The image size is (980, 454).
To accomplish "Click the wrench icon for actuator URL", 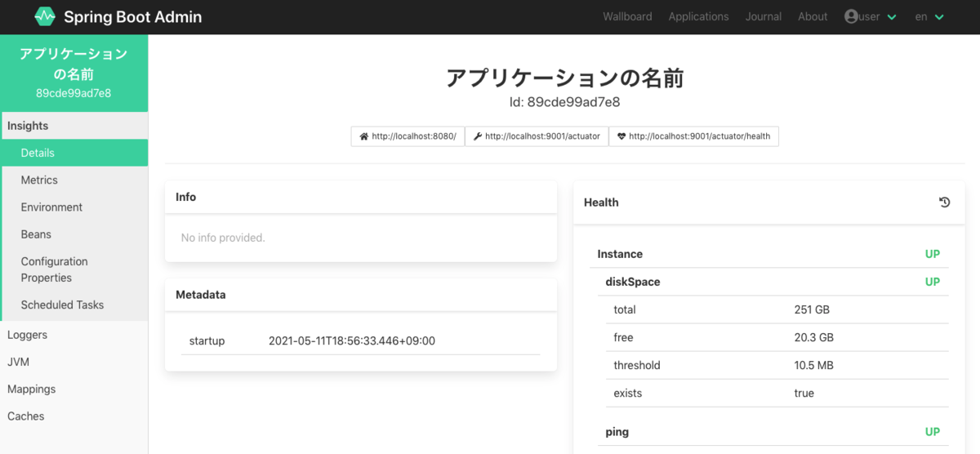I will [x=478, y=136].
